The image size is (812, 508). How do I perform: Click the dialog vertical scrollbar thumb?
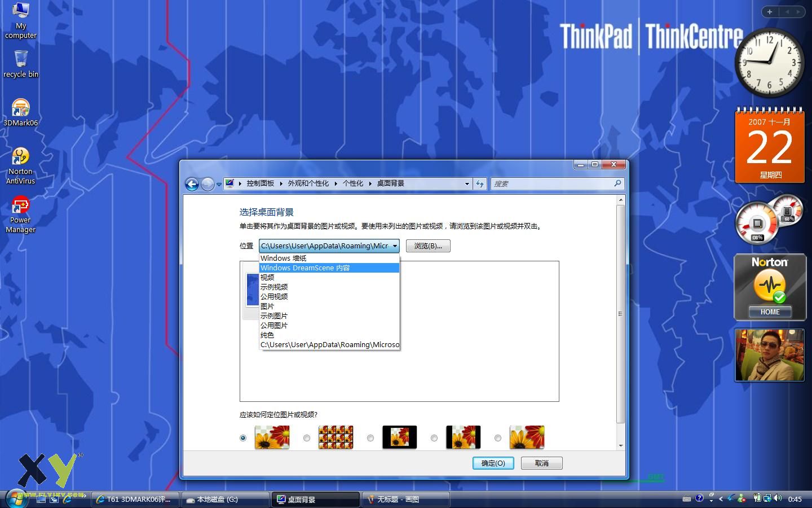coord(621,314)
